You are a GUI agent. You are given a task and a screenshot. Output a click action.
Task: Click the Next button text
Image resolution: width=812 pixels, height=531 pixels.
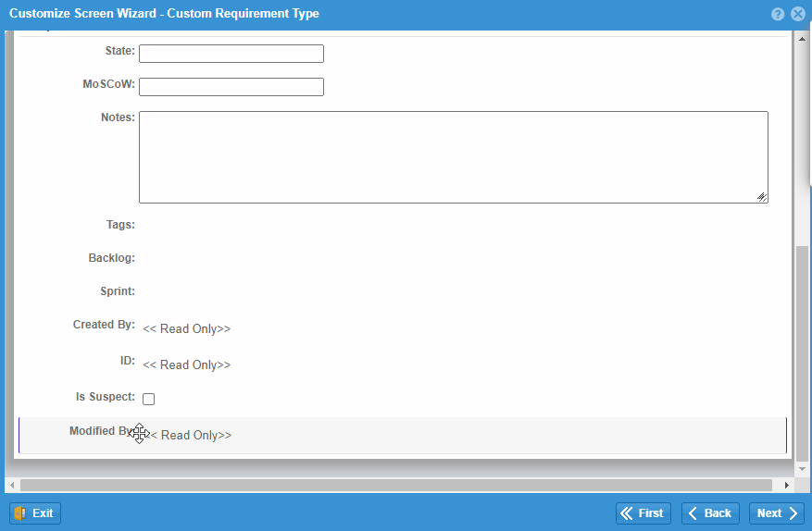(769, 513)
